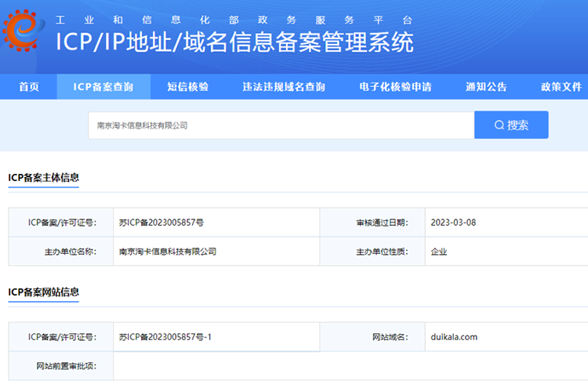Viewport: 588px width, 388px height.
Task: Click 南京淘卡信息科技有限公司 in the 主办单位名称 row
Action: (168, 252)
